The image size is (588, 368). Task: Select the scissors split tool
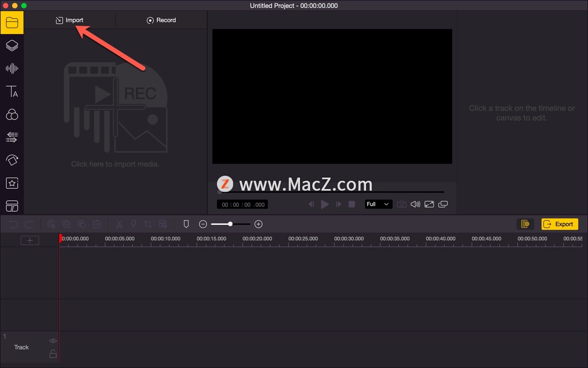[x=119, y=224]
